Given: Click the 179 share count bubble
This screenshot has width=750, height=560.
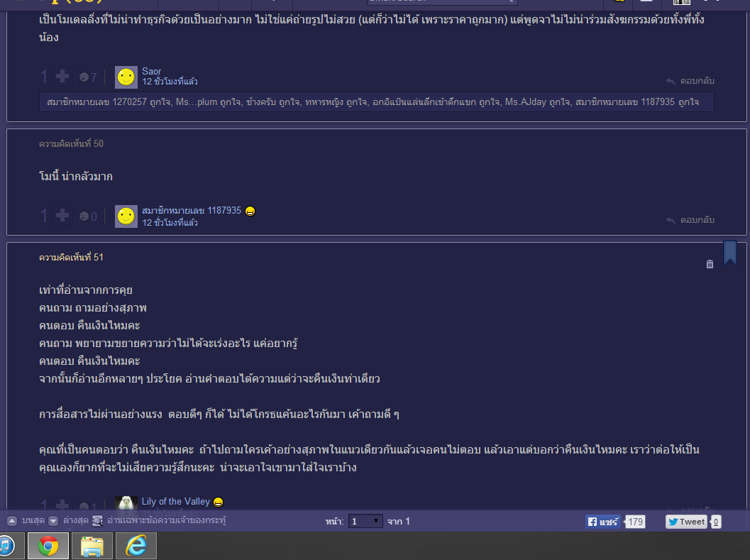Looking at the screenshot, I should tap(635, 522).
